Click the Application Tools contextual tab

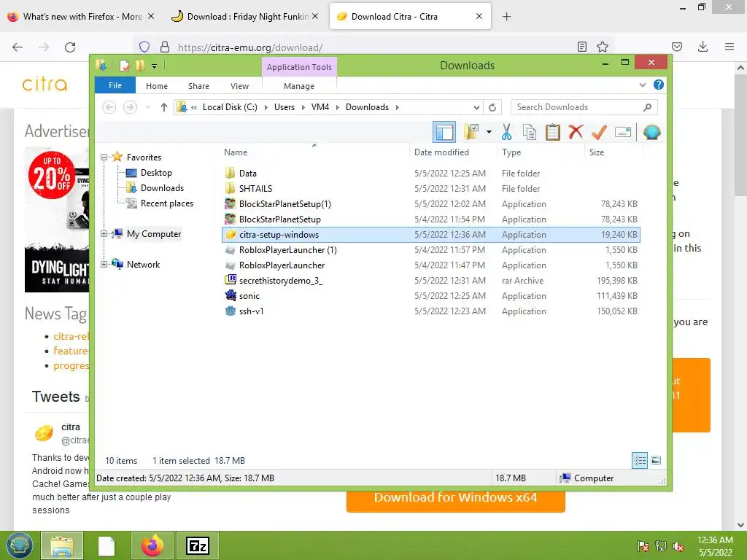299,66
